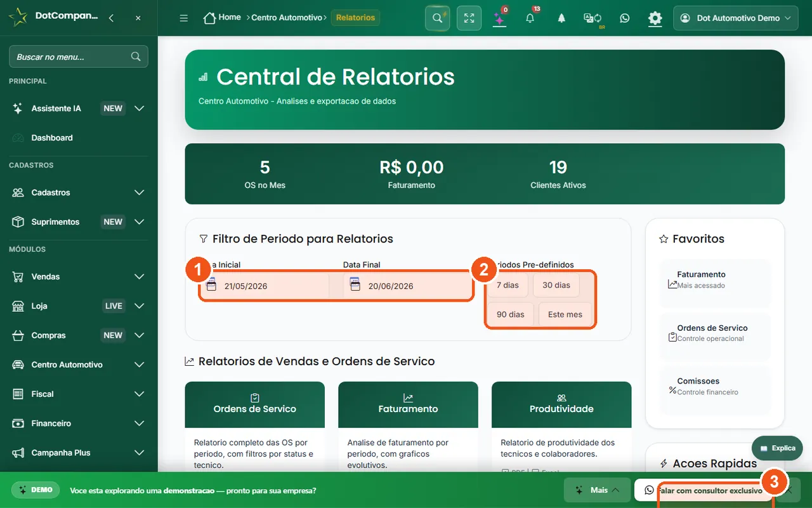Screen dimensions: 812x508
Task: Open notifications bell with 13 badge
Action: tap(530, 18)
